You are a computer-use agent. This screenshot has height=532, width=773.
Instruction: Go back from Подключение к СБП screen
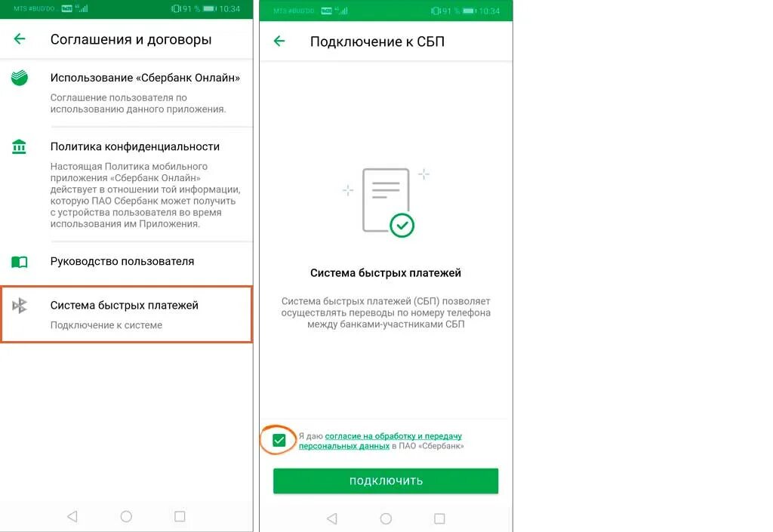coord(279,41)
